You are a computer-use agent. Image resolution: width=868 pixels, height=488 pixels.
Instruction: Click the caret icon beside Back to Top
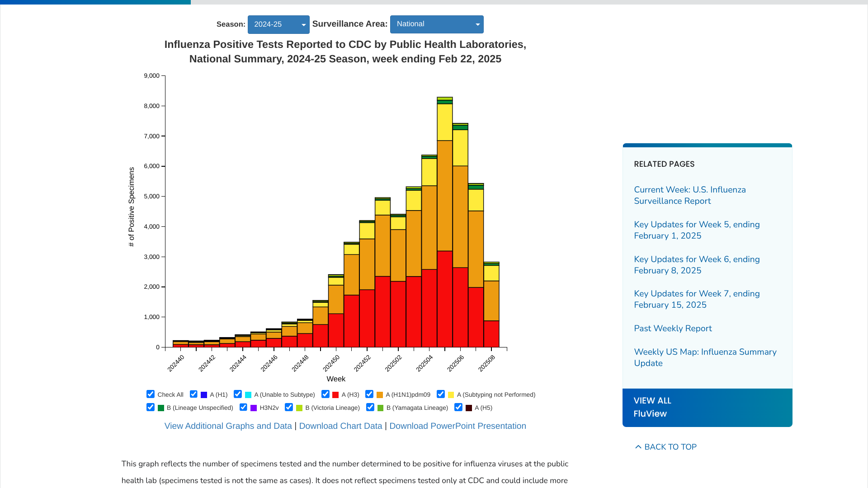click(638, 447)
